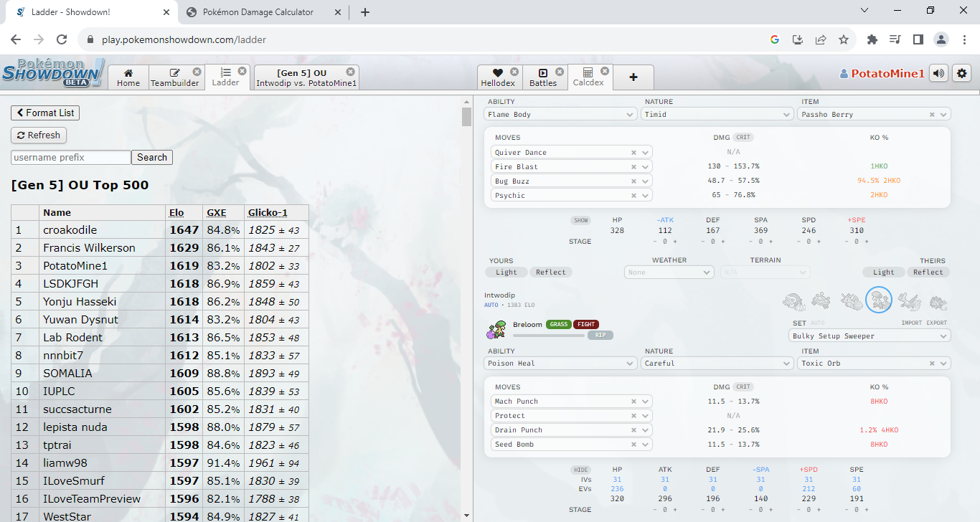Image resolution: width=980 pixels, height=522 pixels.
Task: Clear the Passho Berry item field
Action: pyautogui.click(x=932, y=115)
